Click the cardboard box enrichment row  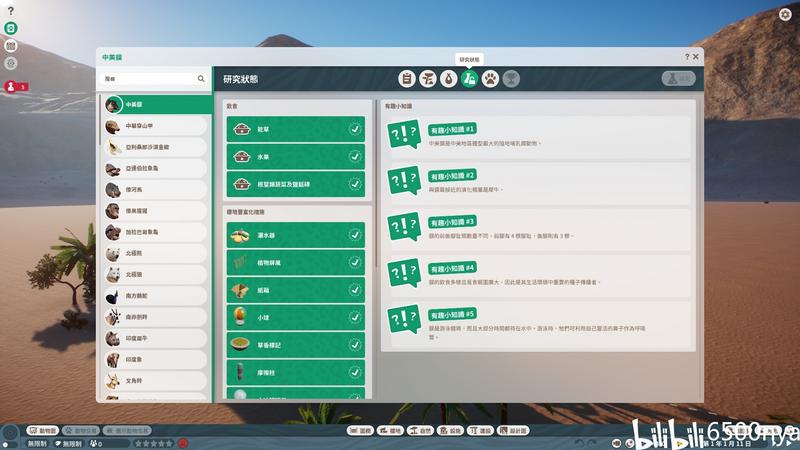pos(296,290)
